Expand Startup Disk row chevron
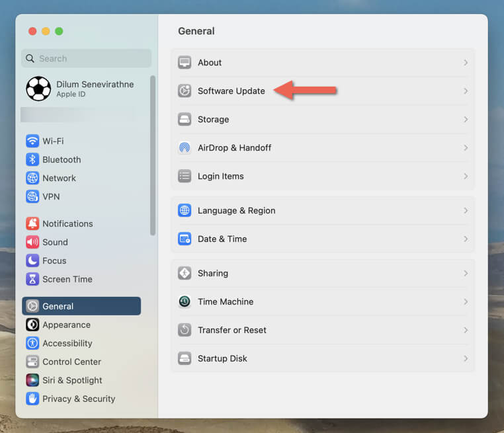Image resolution: width=504 pixels, height=433 pixels. point(466,358)
